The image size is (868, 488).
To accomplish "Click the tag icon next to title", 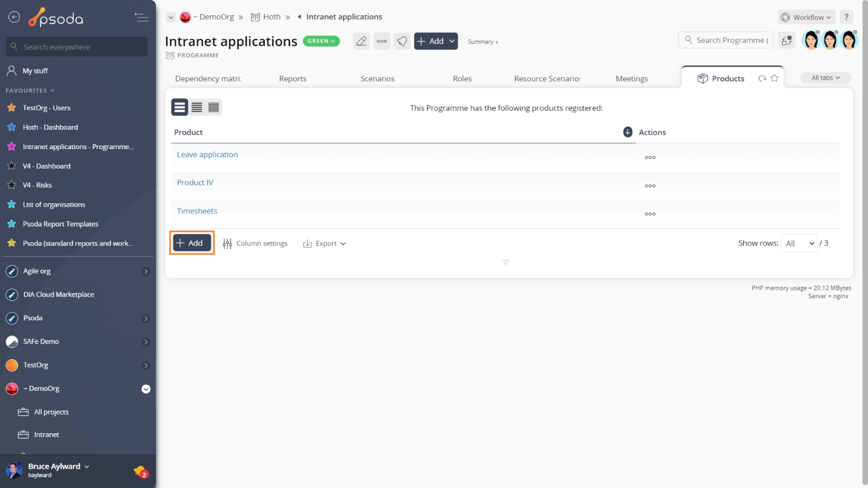I will point(402,41).
